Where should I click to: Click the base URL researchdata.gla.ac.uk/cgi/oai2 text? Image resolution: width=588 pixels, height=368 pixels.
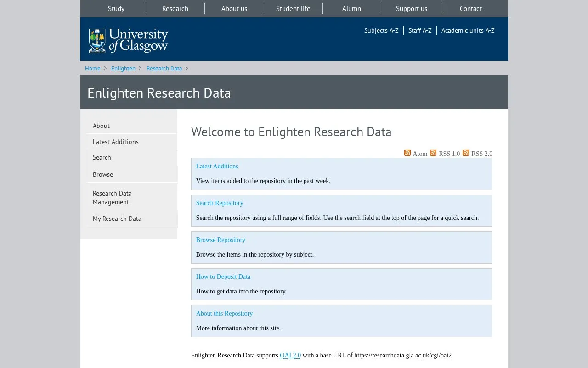tap(403, 355)
